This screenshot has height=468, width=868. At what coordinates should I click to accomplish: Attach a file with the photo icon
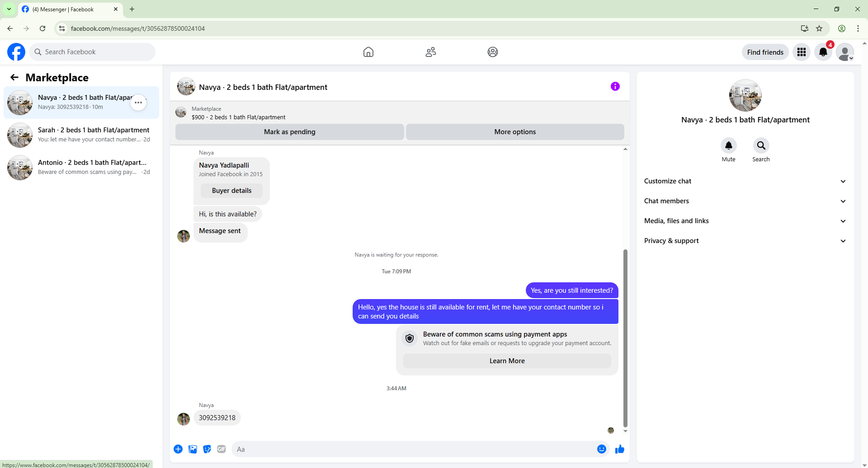(x=193, y=449)
